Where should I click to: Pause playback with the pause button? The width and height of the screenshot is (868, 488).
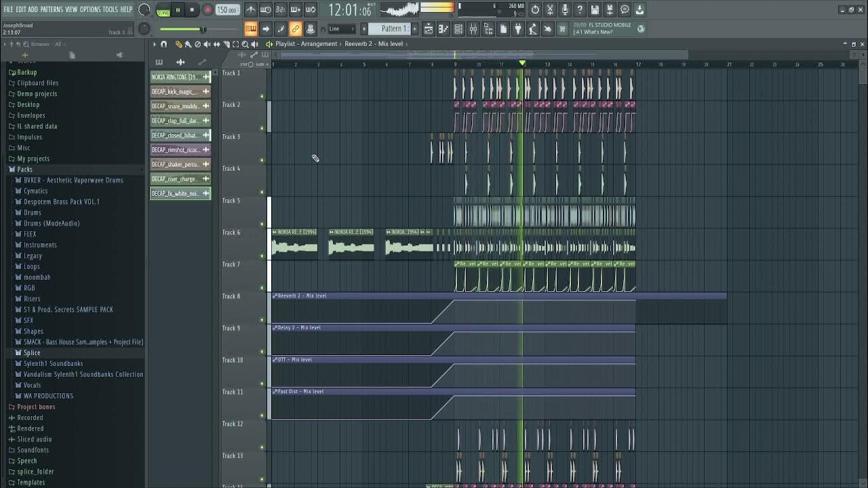pyautogui.click(x=178, y=10)
